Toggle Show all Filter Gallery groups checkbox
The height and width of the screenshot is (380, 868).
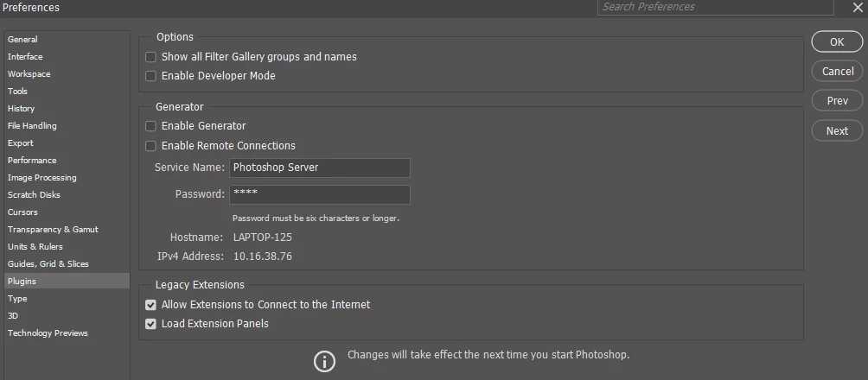[x=150, y=57]
